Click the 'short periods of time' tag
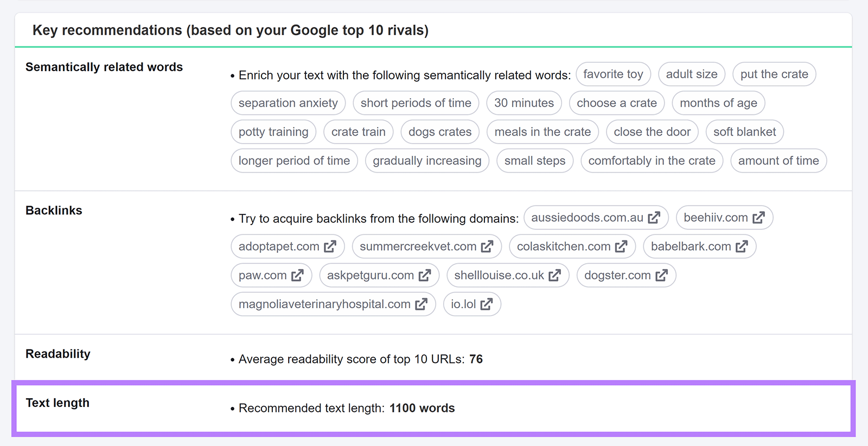This screenshot has height=446, width=868. [x=416, y=103]
